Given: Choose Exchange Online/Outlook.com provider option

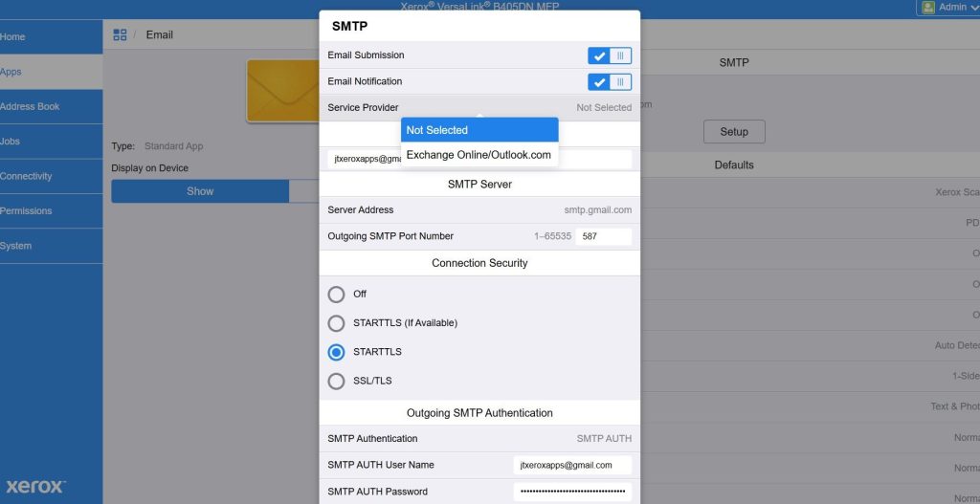Looking at the screenshot, I should pyautogui.click(x=479, y=155).
